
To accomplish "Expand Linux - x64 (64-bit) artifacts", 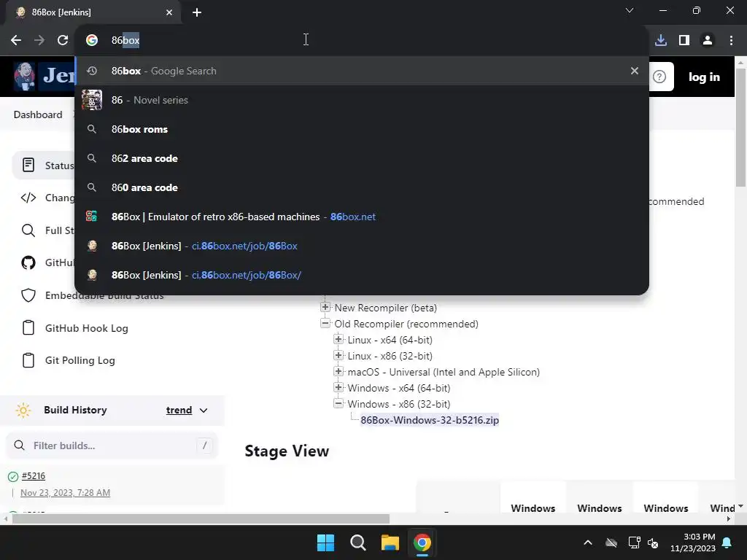I will 338,339.
